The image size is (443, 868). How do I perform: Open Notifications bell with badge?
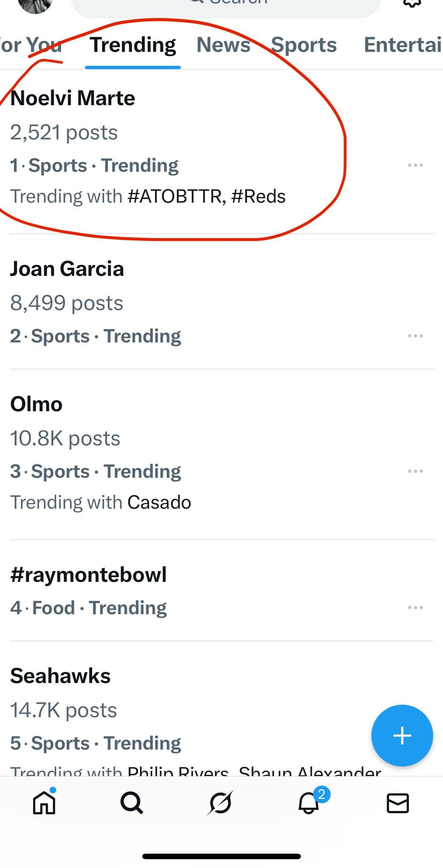pos(309,803)
